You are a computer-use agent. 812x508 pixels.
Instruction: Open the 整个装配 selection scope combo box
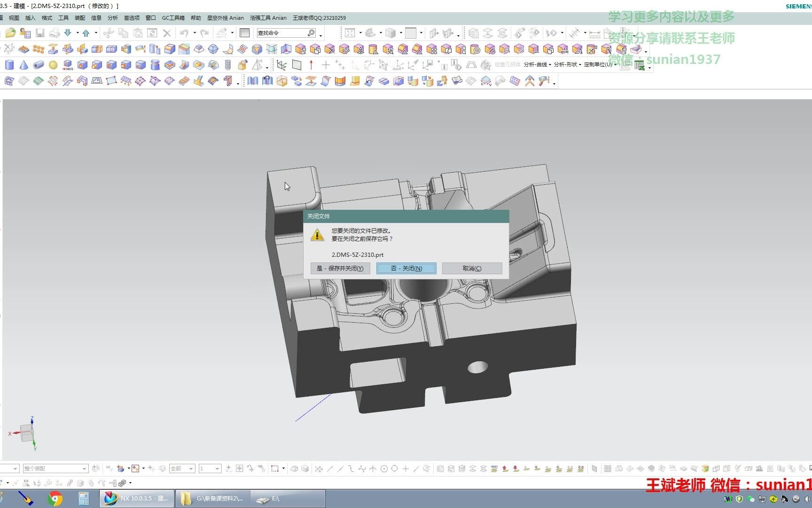click(x=55, y=468)
